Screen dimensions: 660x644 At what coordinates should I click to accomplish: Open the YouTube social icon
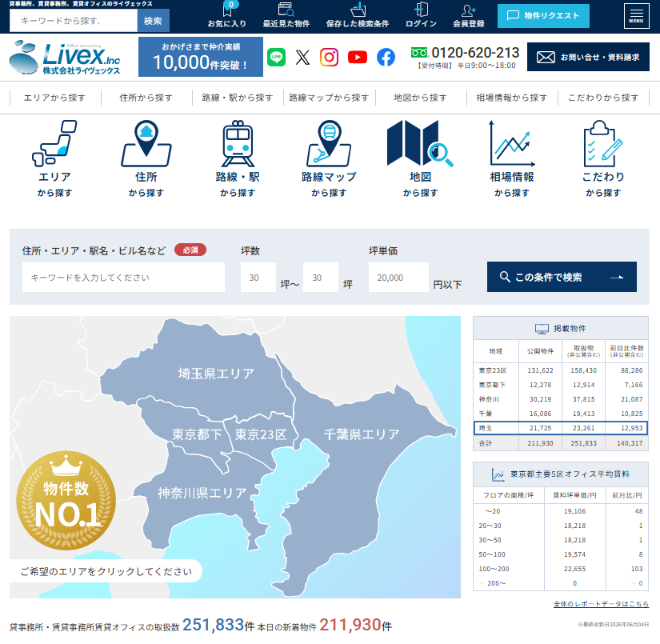pyautogui.click(x=358, y=58)
